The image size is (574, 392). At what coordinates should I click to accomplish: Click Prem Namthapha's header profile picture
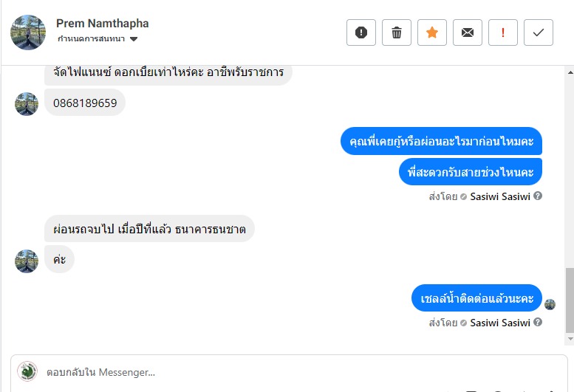28,32
